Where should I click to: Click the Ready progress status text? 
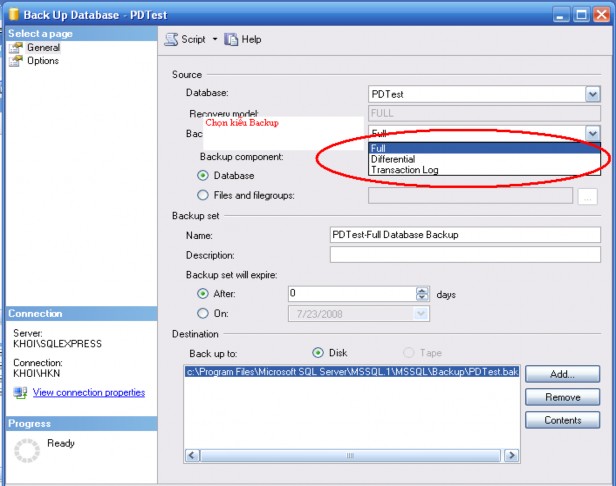click(x=60, y=443)
